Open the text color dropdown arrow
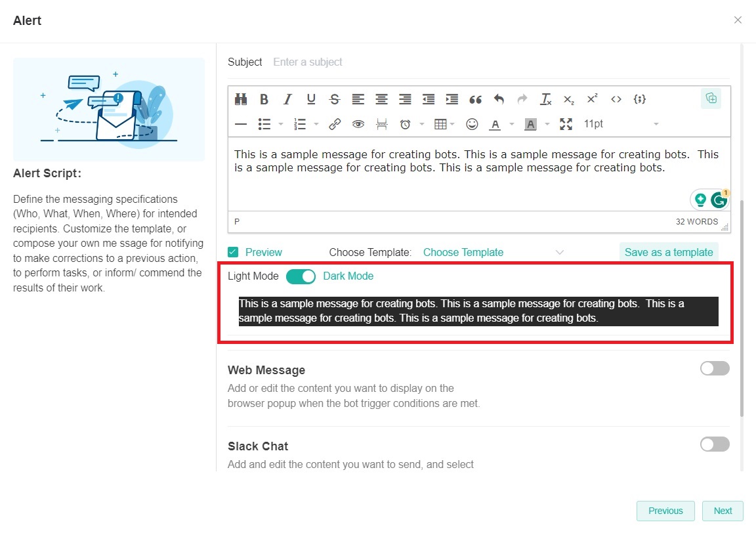The image size is (756, 535). [511, 124]
